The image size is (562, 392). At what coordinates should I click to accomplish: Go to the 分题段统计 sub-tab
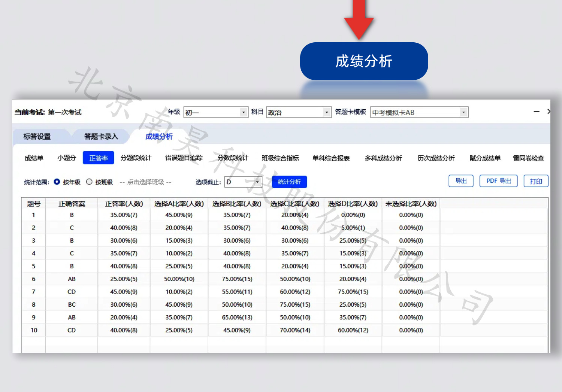point(136,158)
